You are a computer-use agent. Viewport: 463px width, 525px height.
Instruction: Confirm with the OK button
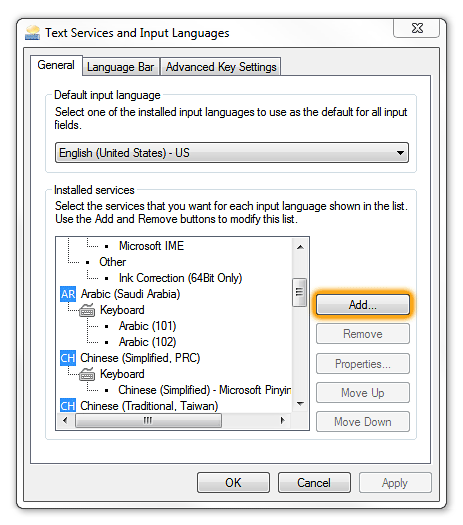point(233,482)
